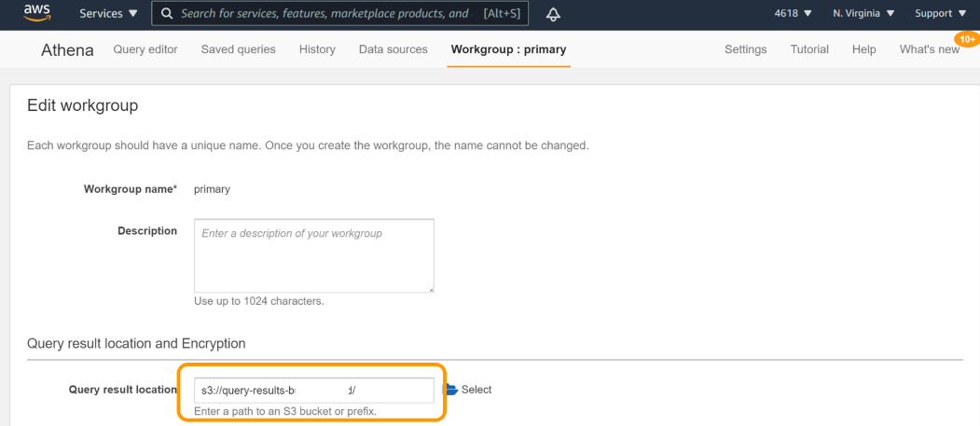
Task: Click the blue folder icon beside Select
Action: [450, 390]
